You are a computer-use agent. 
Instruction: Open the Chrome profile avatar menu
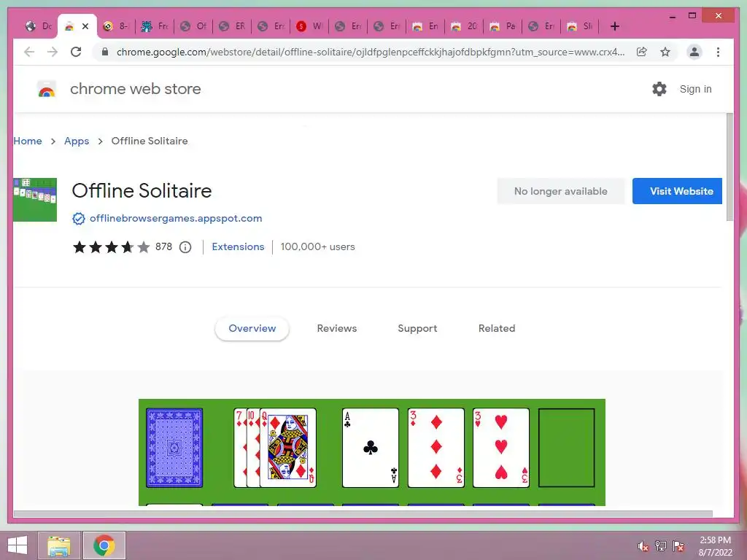[694, 52]
